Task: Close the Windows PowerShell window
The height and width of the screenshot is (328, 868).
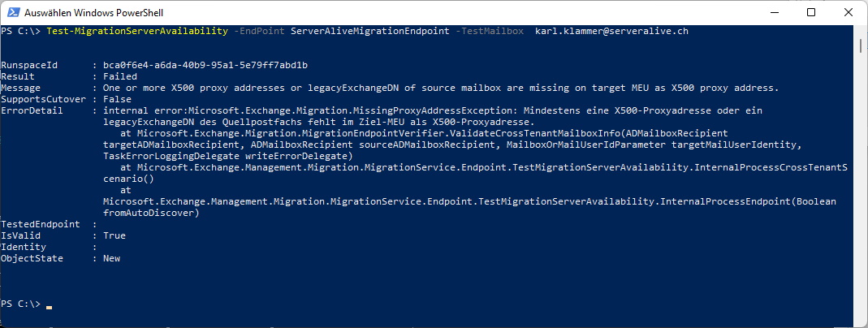Action: (x=849, y=12)
